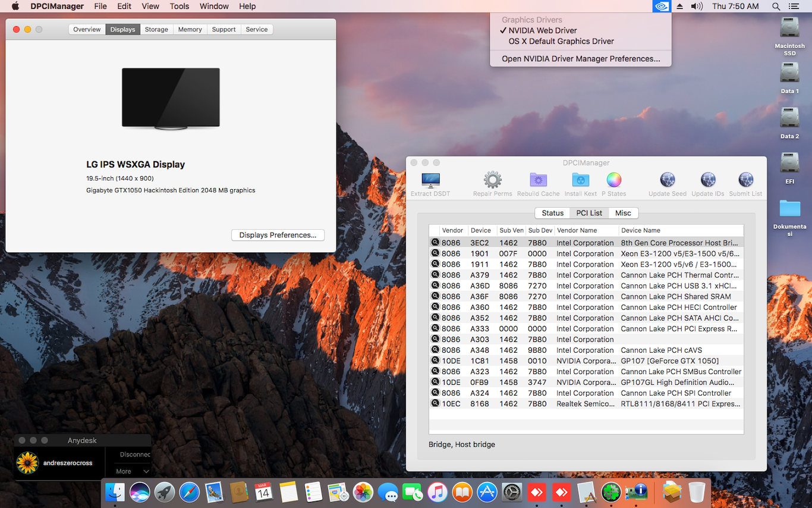Open the Window menu
The width and height of the screenshot is (812, 508).
[x=214, y=7]
